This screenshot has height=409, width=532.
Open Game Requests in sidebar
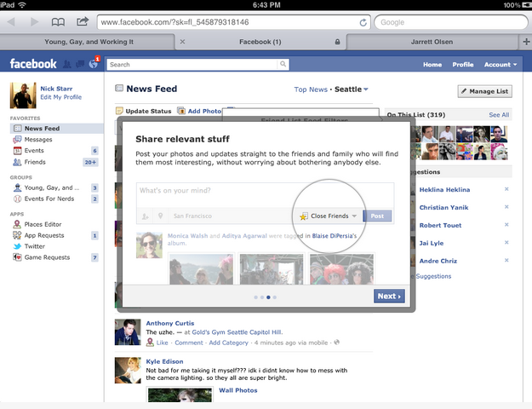[47, 257]
